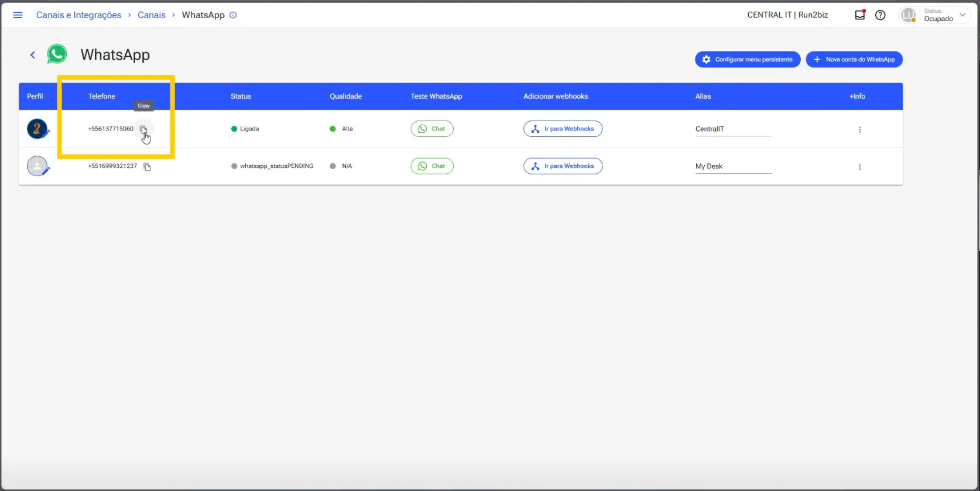The height and width of the screenshot is (491, 980).
Task: Click the Adicionar webhooks column header
Action: click(556, 97)
